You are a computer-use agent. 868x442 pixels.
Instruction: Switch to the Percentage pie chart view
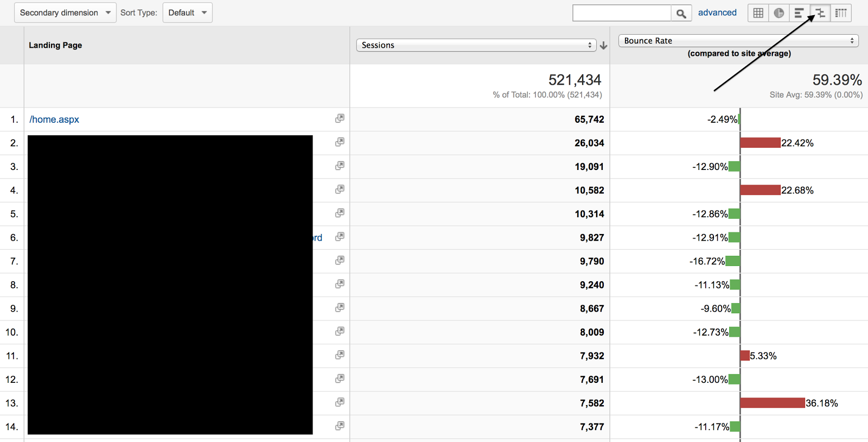[x=779, y=13]
